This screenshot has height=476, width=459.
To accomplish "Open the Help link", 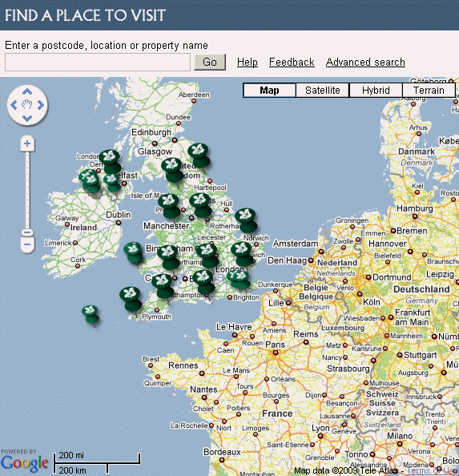I will point(248,63).
